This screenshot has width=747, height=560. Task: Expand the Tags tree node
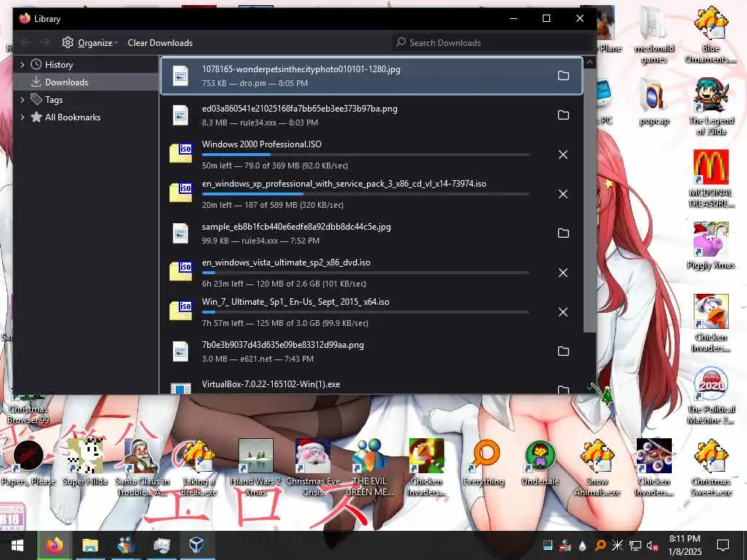pos(22,100)
